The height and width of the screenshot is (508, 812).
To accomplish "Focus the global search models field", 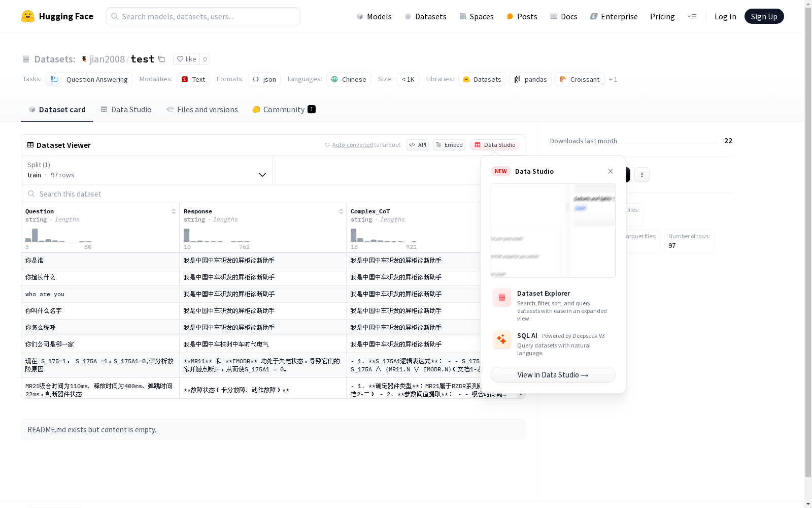I will 203,16.
